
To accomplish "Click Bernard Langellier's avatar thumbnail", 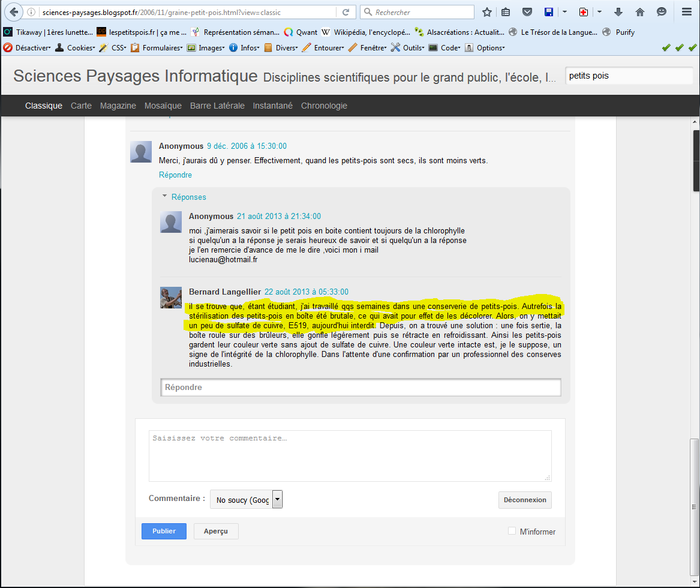I will pos(171,298).
